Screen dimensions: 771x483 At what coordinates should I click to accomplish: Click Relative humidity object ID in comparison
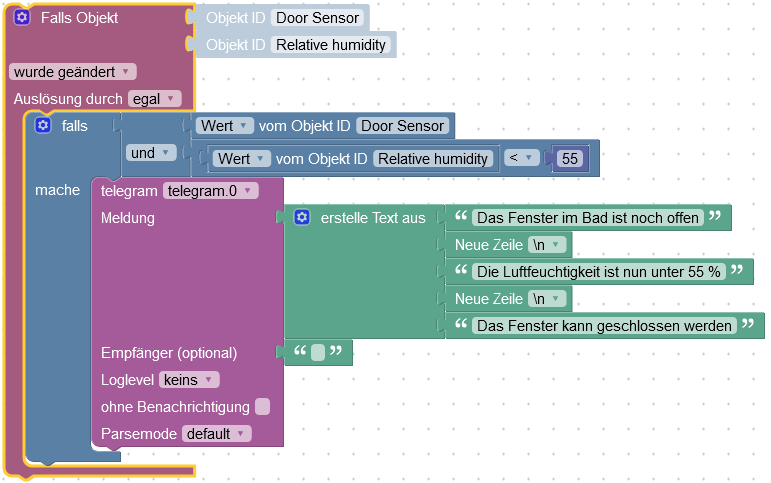(x=433, y=159)
